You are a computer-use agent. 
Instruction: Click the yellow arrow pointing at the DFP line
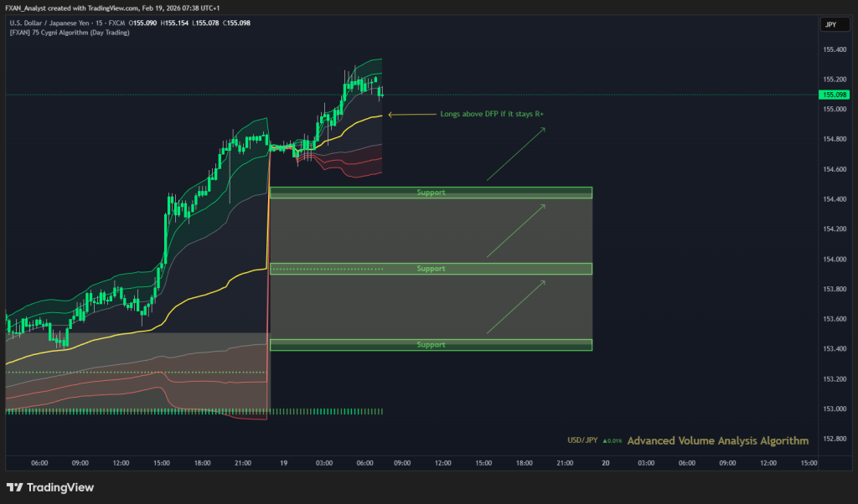409,114
